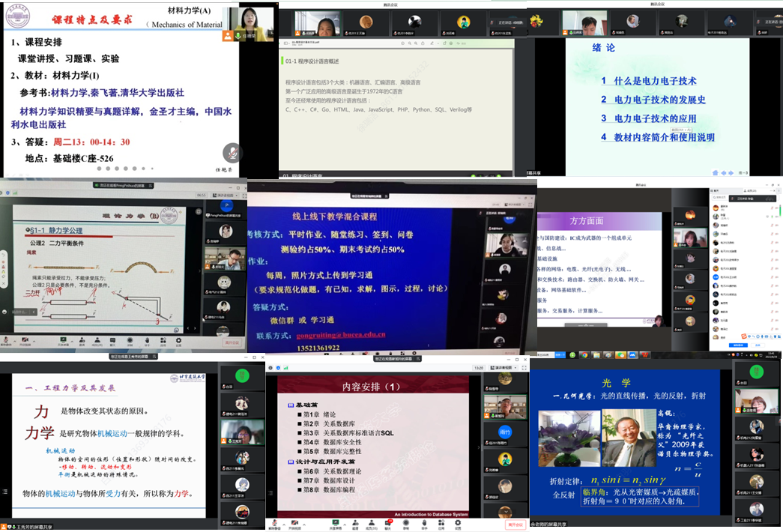Viewport: 783px width, 532px height.
Task: Select item 1 in the power electronics outline
Action: [649, 81]
